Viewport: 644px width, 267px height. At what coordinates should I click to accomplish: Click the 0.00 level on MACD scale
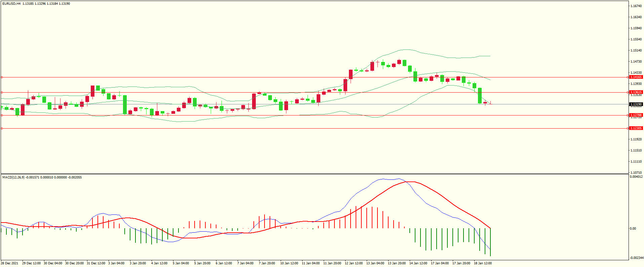pyautogui.click(x=633, y=229)
